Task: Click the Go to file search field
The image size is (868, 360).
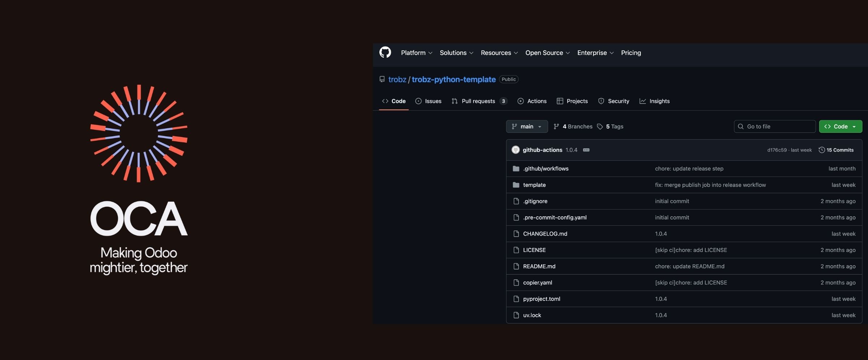Action: 775,127
